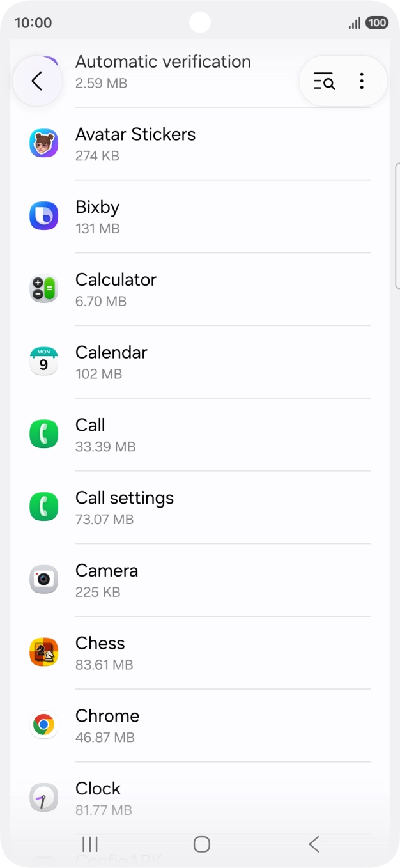Open the Avatar Stickers app icon

click(43, 143)
